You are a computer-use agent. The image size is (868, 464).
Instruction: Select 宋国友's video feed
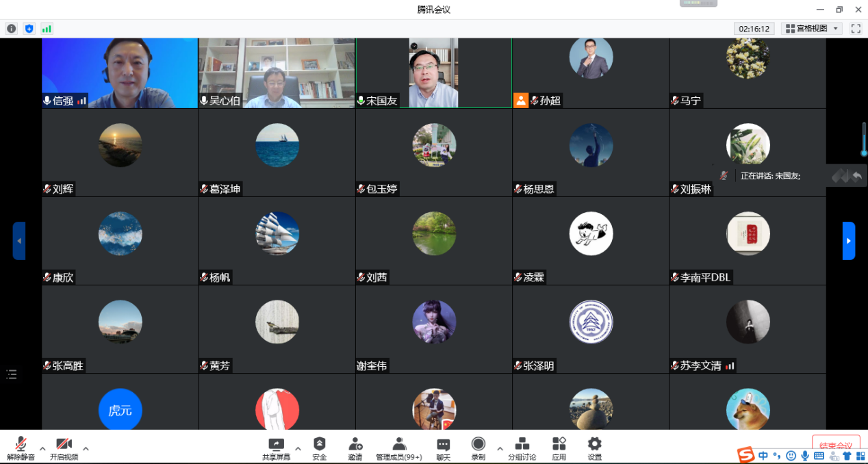click(433, 73)
